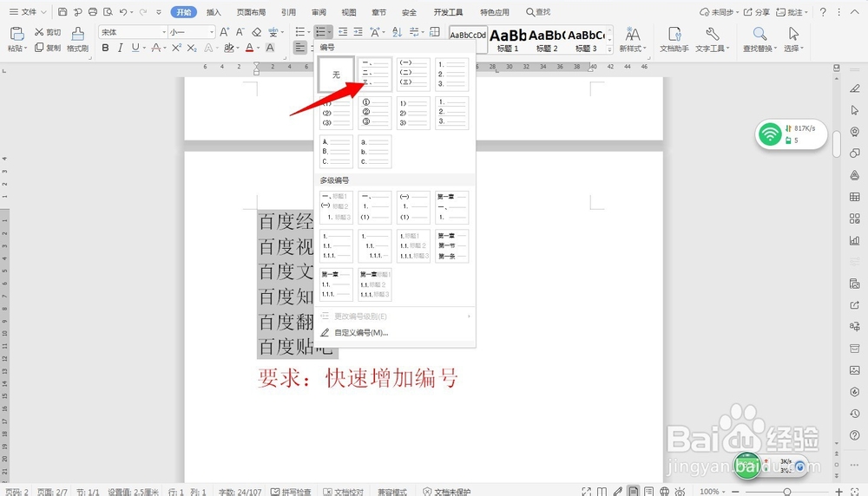Toggle superscript X² formatting
This screenshot has height=496, width=868.
coord(176,48)
